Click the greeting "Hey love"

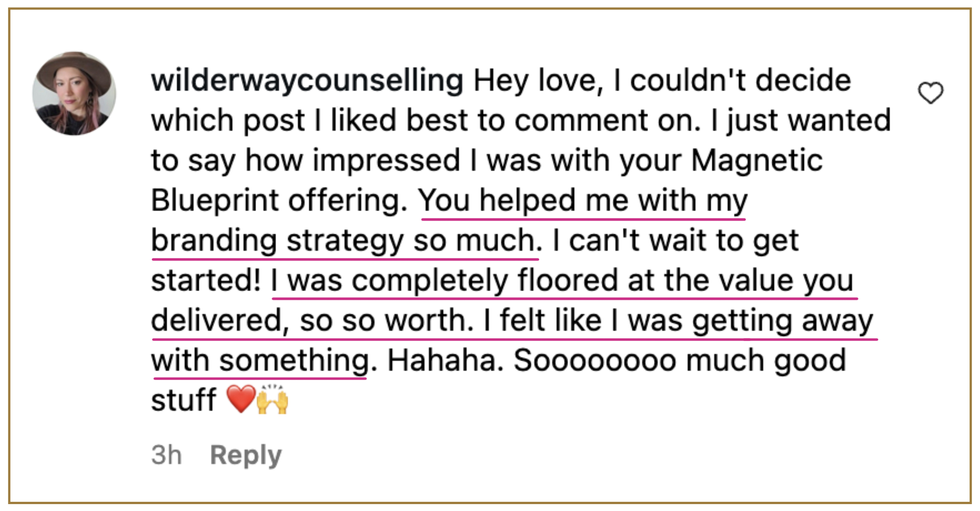pyautogui.click(x=534, y=81)
